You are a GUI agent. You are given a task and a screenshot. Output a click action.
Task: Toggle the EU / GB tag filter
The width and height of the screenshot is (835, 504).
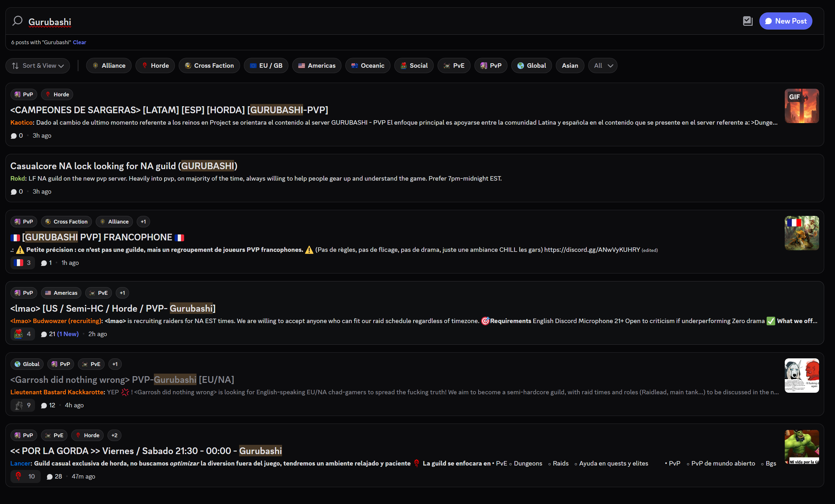266,66
